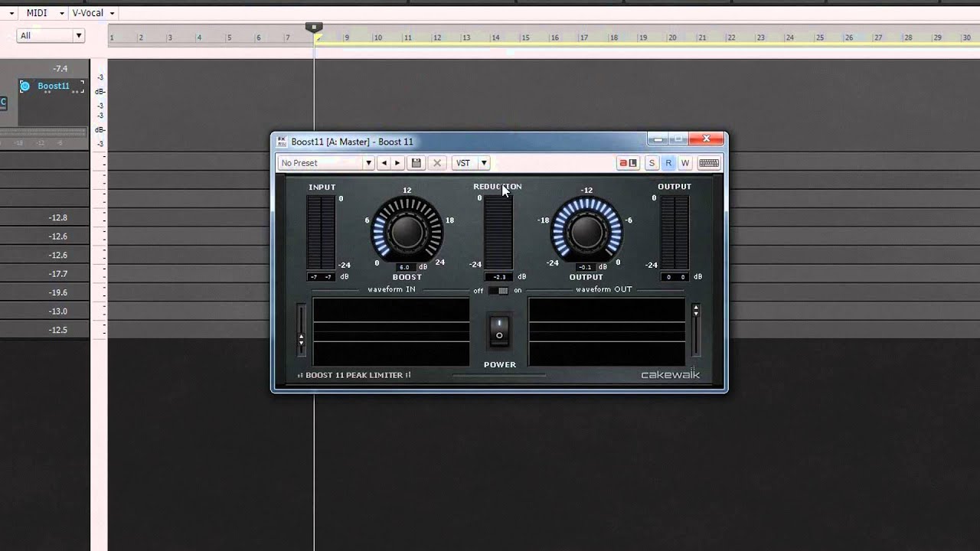Adjust waveform OUT zoom slider
Screen dimensions: 980x551
(x=695, y=329)
